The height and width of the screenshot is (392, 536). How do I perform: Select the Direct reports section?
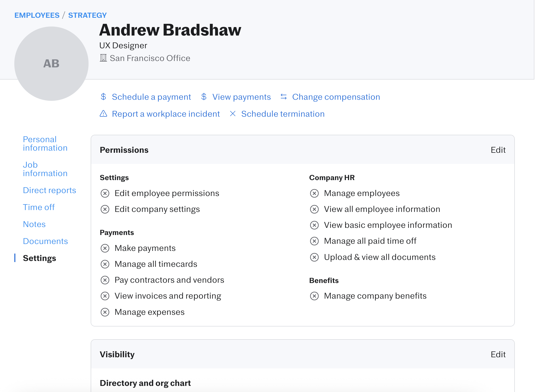point(49,190)
